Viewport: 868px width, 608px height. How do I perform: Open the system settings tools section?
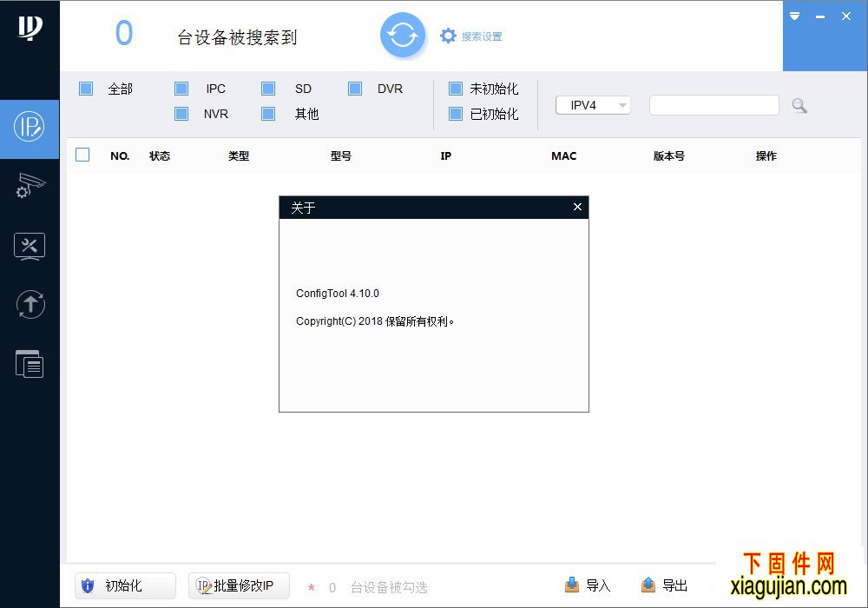30,247
